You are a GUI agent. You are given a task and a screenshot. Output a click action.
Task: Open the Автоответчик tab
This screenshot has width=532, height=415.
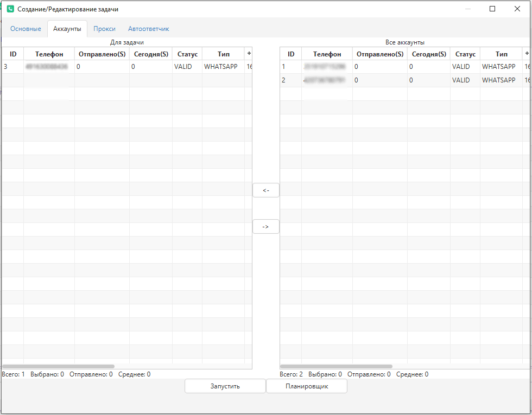pyautogui.click(x=149, y=29)
